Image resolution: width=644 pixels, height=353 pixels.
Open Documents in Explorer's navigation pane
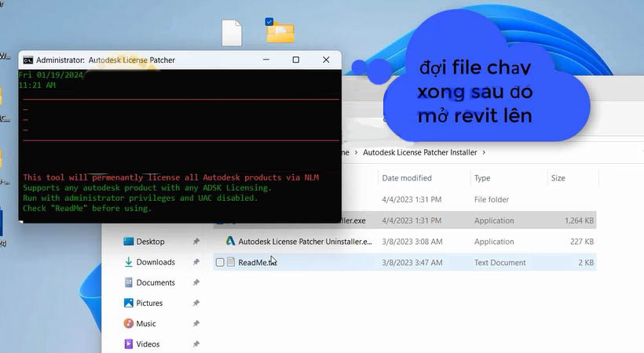[156, 282]
